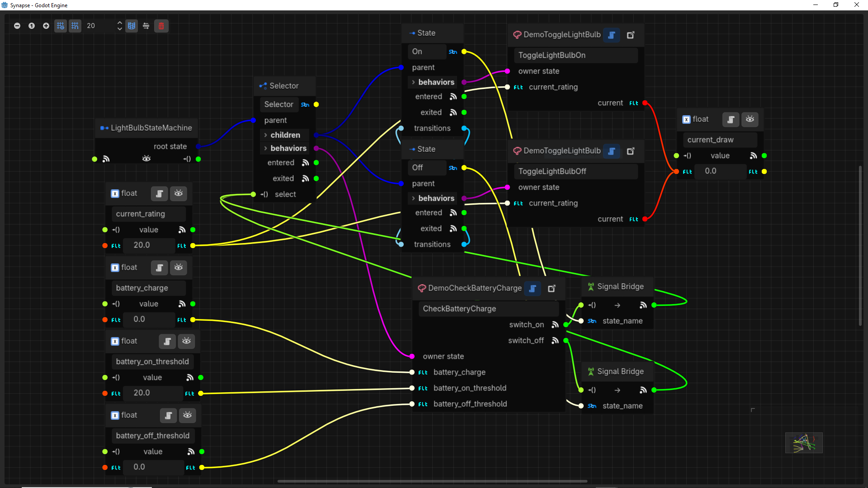Edit the battery_charge value 0.0 field
This screenshot has height=488, width=868.
149,319
